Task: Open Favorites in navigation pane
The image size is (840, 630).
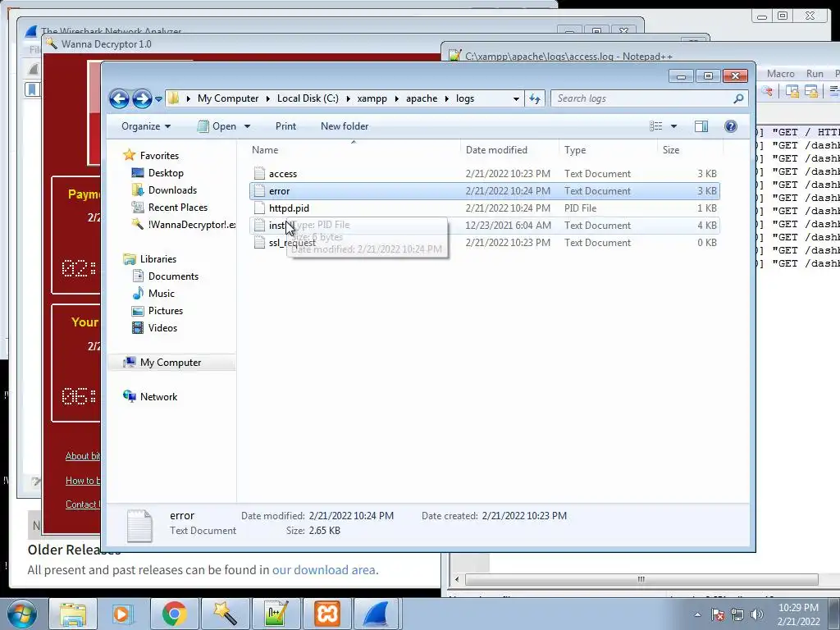Action: click(x=159, y=156)
